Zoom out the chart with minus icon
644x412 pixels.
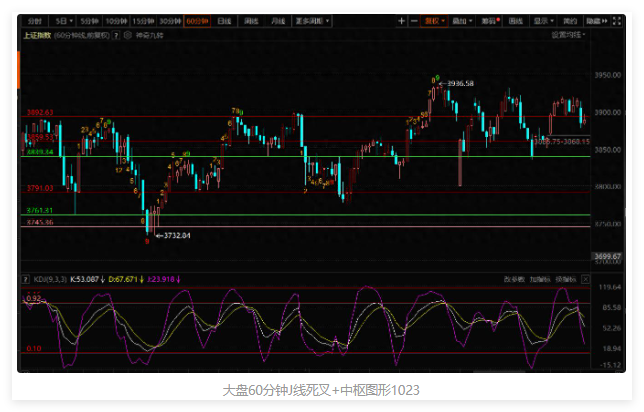415,20
